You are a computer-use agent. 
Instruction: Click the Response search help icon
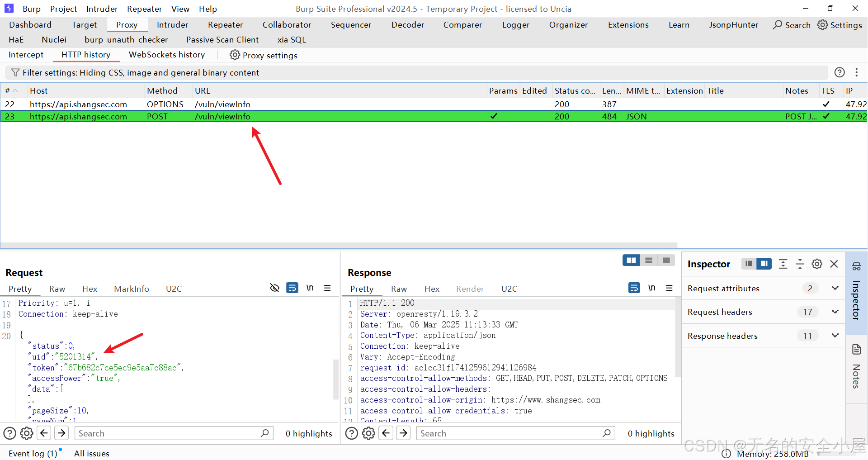pyautogui.click(x=352, y=433)
